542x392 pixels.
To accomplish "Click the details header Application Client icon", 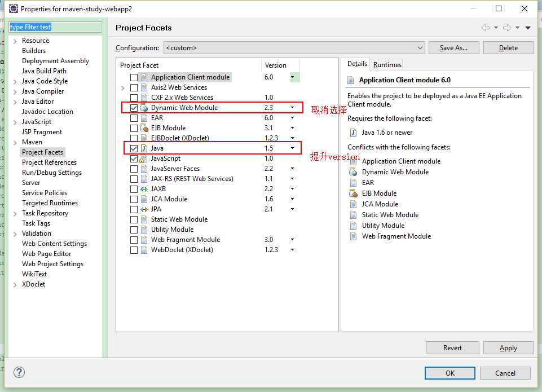I will 350,80.
